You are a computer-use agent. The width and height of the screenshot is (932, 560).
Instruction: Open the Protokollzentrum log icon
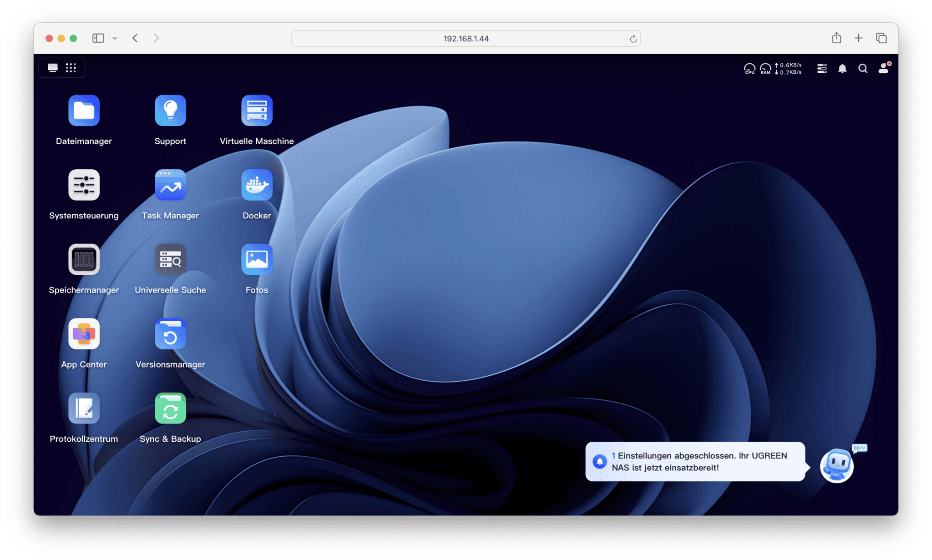tap(84, 408)
